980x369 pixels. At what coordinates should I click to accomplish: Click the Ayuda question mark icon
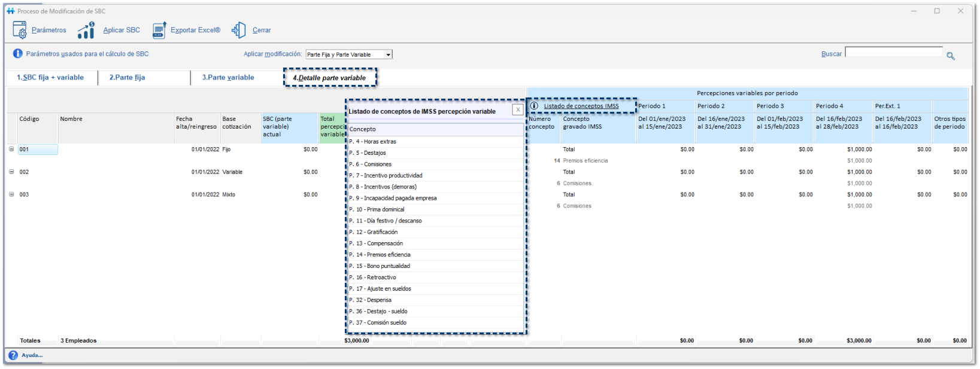[x=13, y=355]
